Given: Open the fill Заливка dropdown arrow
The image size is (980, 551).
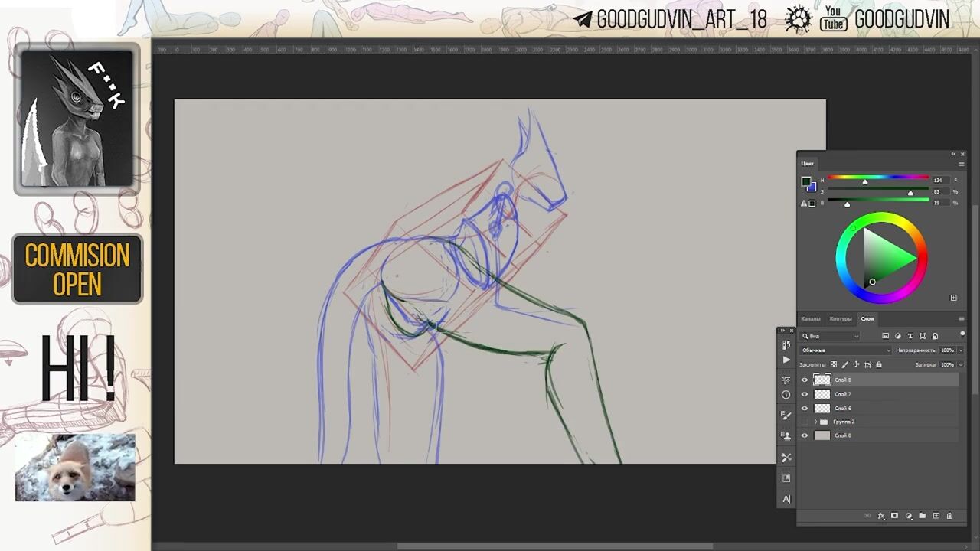Looking at the screenshot, I should pos(961,364).
